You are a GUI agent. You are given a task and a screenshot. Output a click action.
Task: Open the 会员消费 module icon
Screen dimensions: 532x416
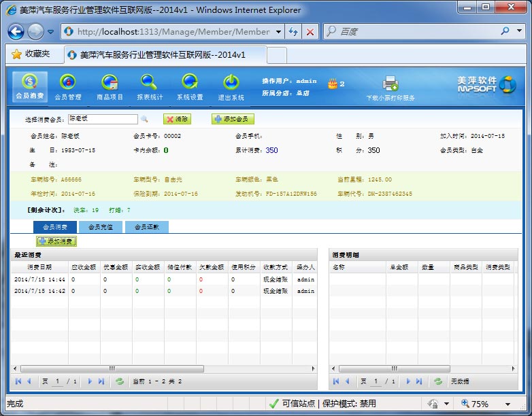(30, 83)
